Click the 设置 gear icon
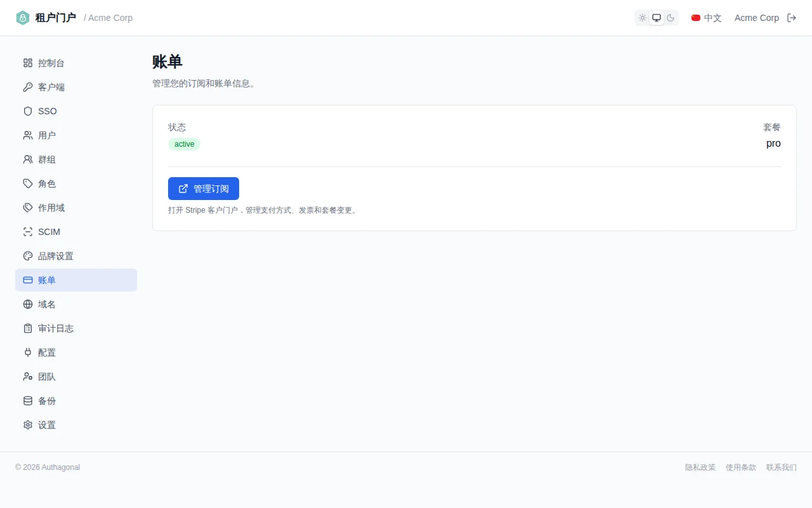812x508 pixels. point(28,425)
